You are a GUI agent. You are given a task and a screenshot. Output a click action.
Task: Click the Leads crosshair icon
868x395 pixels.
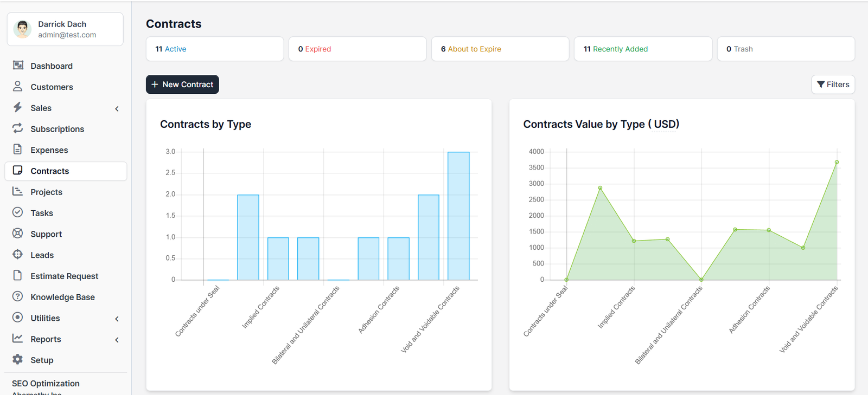pyautogui.click(x=18, y=255)
